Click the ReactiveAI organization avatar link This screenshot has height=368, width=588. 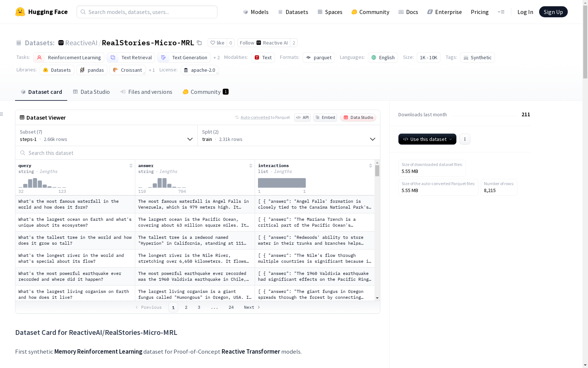[x=61, y=43]
